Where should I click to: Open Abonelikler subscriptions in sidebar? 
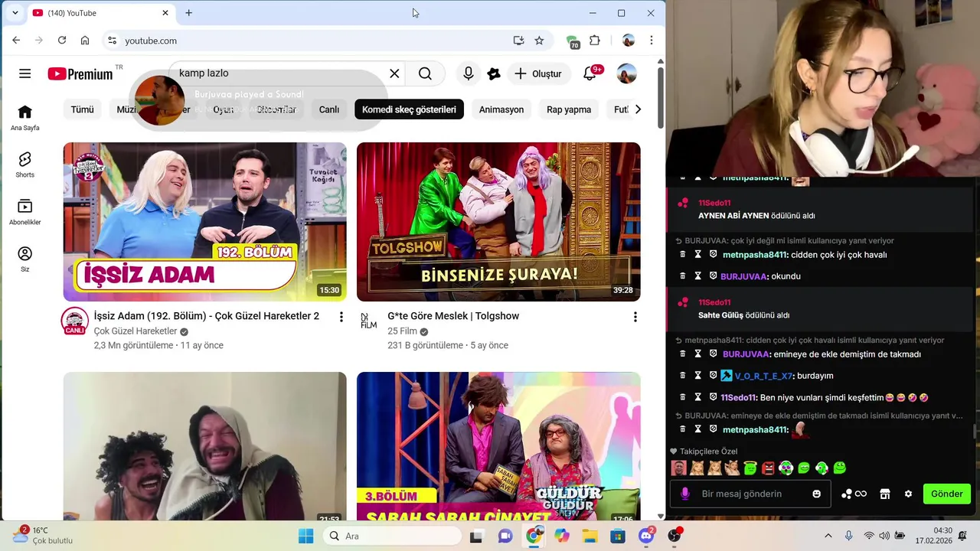(x=25, y=212)
